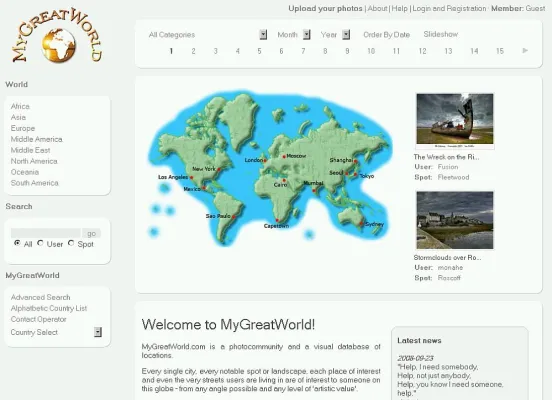Viewport: 552px width, 400px height.
Task: Open the Stormclouds photo thumbnail
Action: click(455, 220)
